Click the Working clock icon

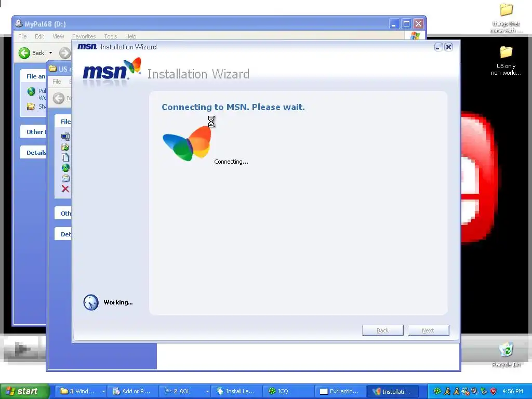pyautogui.click(x=91, y=302)
